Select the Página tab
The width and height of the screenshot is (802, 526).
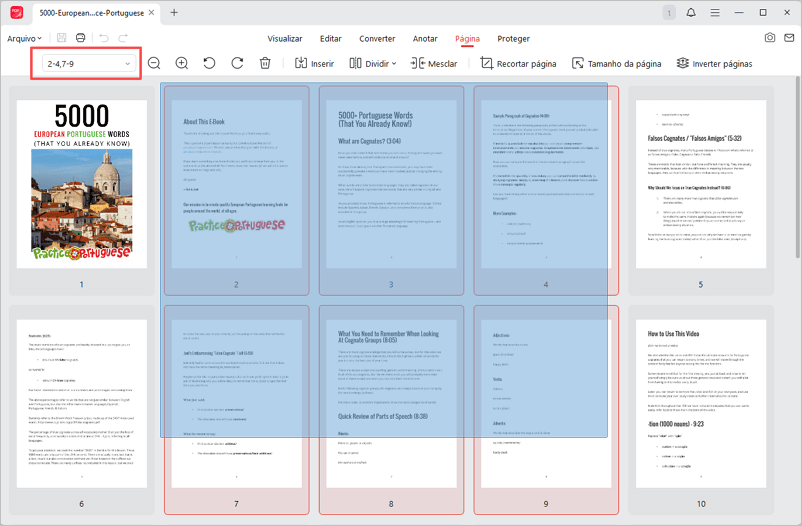coord(467,38)
